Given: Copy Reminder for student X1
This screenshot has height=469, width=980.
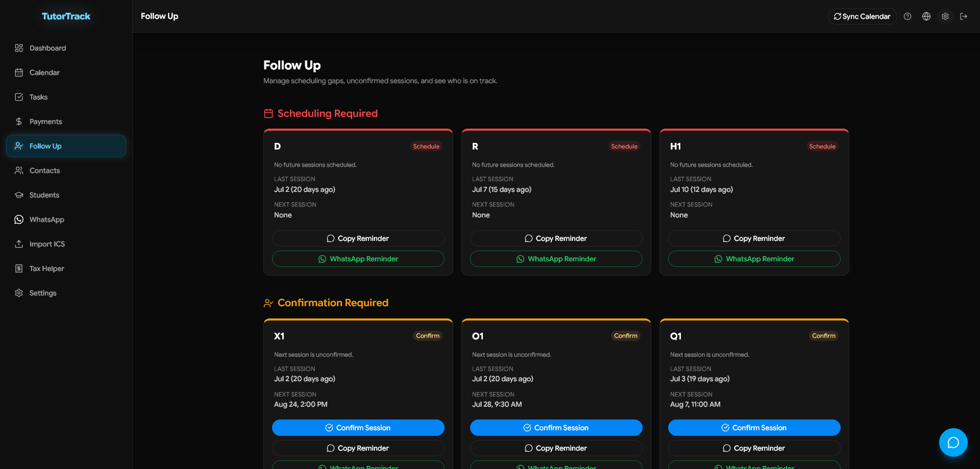Looking at the screenshot, I should coord(358,448).
